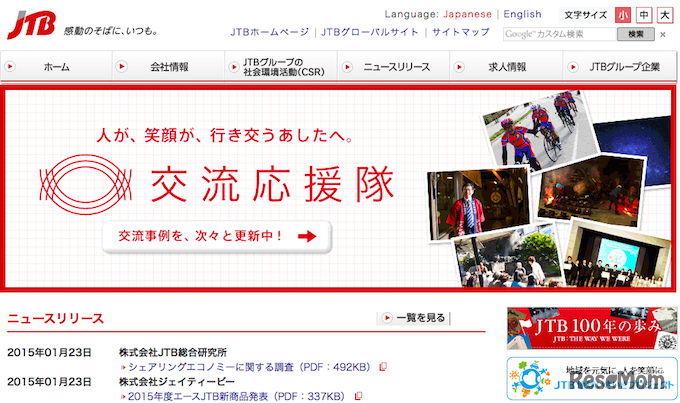
Task: Open JTBグループの社会環境活動(CSR) tab
Action: tap(281, 66)
